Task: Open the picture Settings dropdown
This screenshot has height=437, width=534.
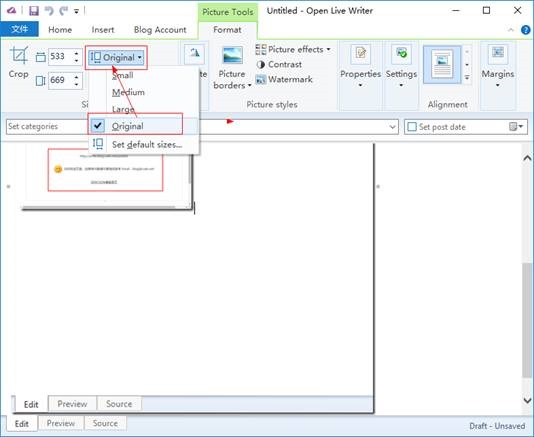Action: pyautogui.click(x=401, y=66)
